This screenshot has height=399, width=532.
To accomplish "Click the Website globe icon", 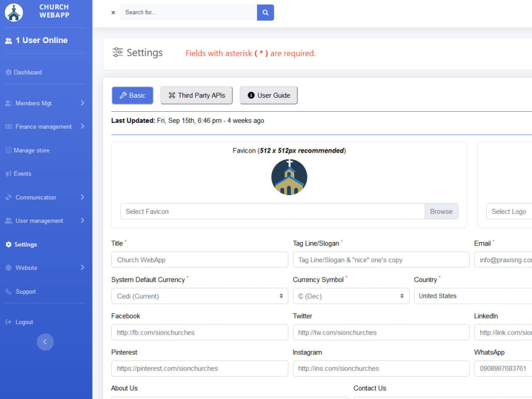I will click(9, 268).
